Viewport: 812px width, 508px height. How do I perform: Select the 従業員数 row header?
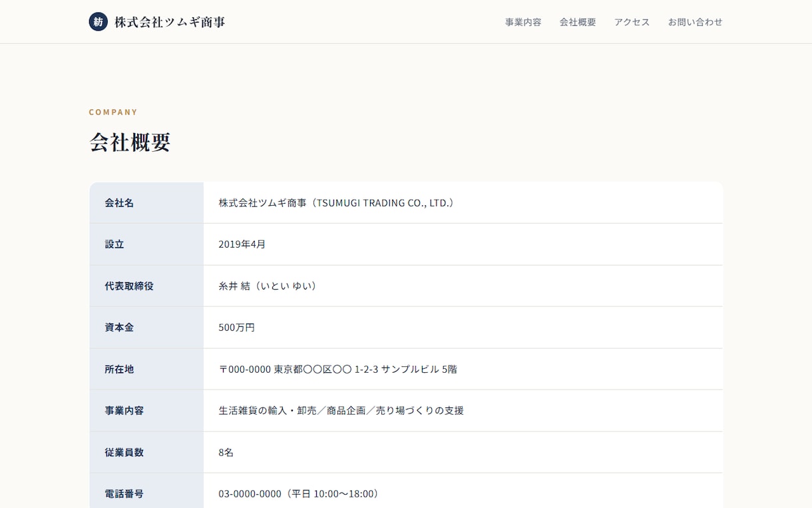click(x=146, y=452)
